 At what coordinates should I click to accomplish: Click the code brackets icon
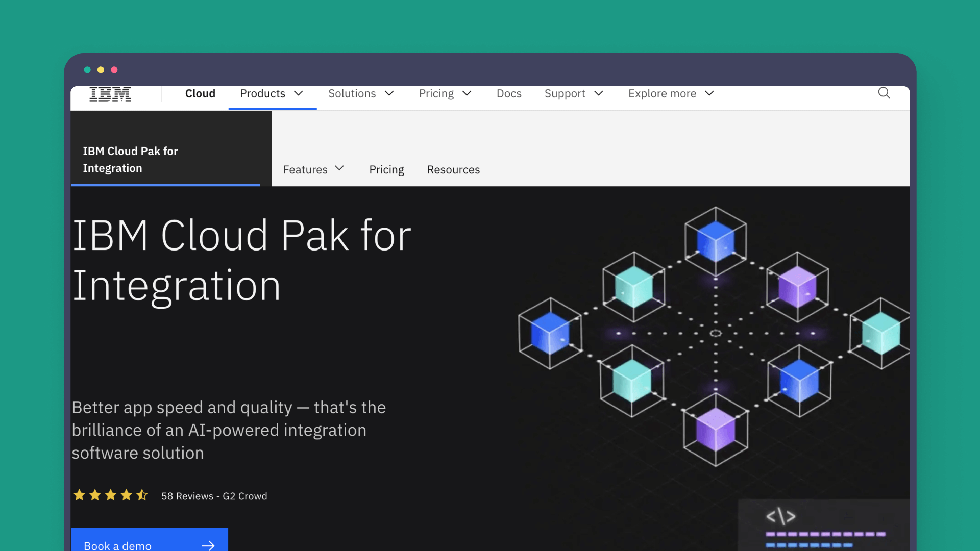point(780,516)
